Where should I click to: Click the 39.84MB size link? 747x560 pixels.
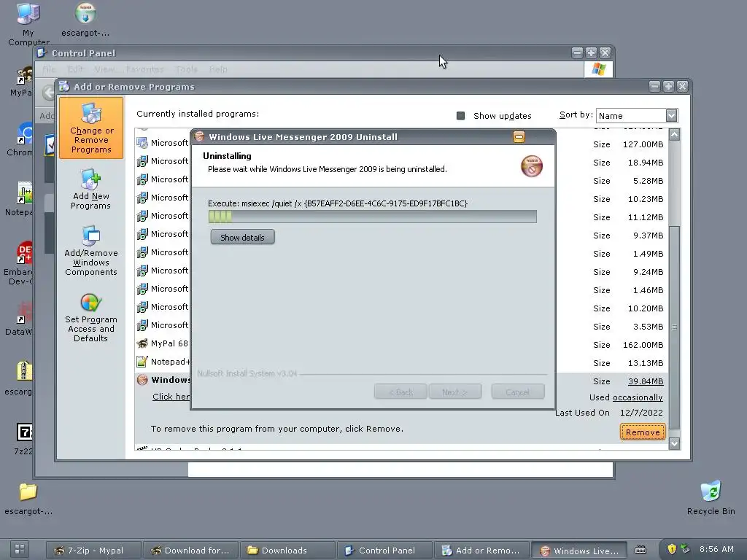click(x=646, y=381)
